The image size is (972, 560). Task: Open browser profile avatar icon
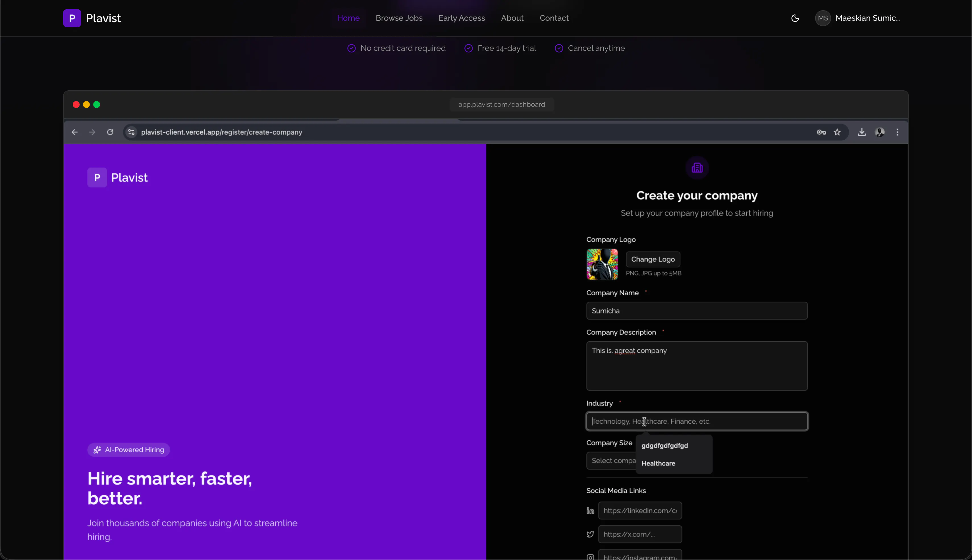point(880,132)
